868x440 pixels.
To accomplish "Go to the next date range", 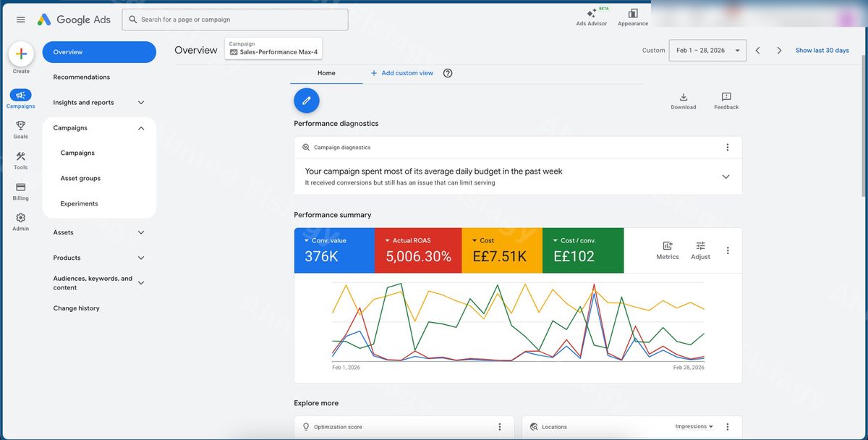I will pyautogui.click(x=779, y=51).
